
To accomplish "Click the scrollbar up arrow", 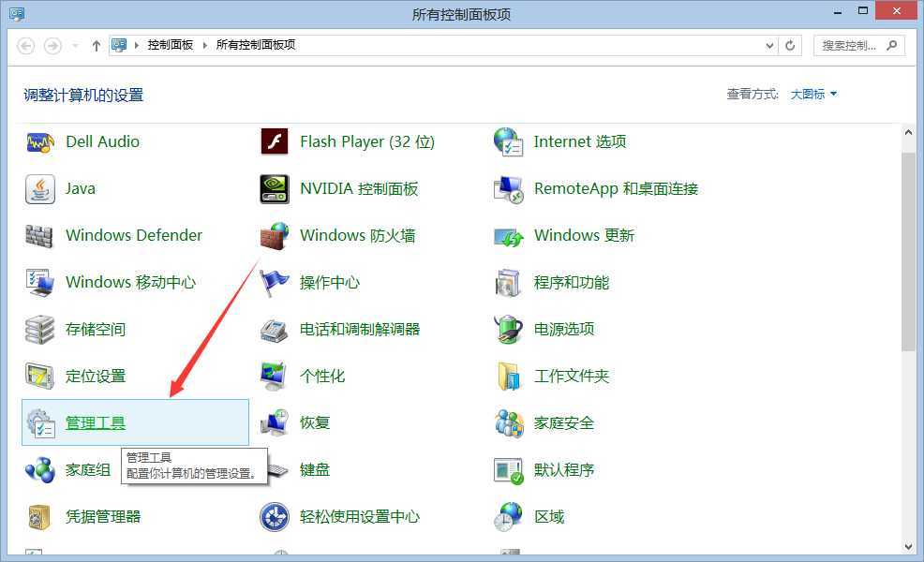I will [x=908, y=133].
